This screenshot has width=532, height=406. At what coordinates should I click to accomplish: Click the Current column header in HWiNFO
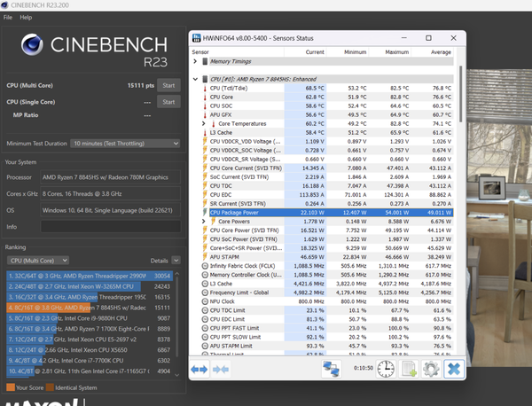coord(315,52)
